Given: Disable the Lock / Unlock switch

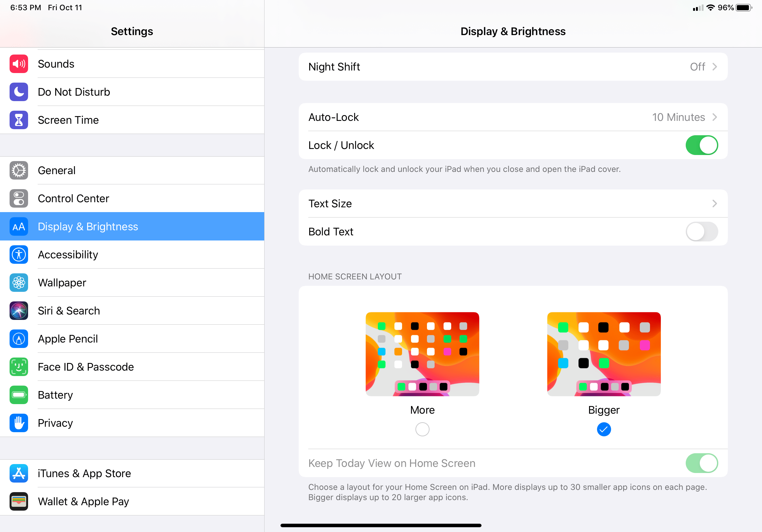Looking at the screenshot, I should point(701,145).
